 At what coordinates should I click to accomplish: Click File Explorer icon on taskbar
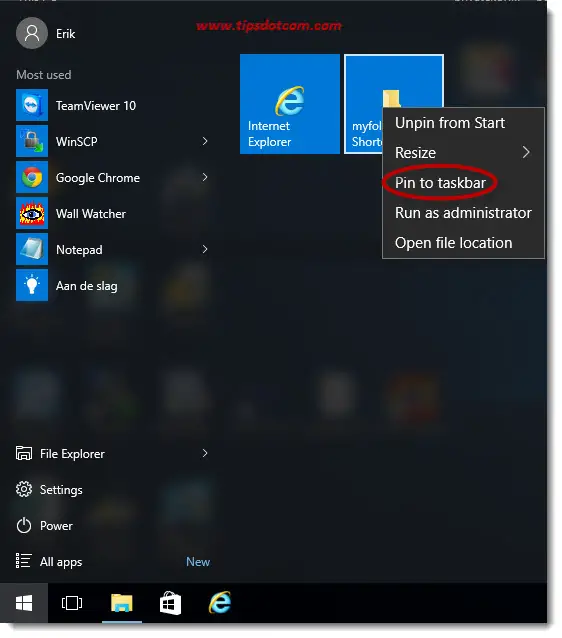pyautogui.click(x=122, y=603)
